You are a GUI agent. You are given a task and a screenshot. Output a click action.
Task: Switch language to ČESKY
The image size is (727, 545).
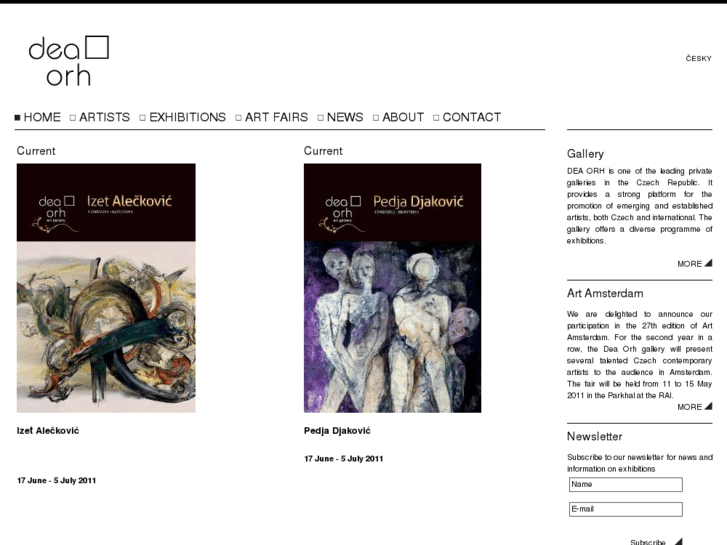click(699, 58)
